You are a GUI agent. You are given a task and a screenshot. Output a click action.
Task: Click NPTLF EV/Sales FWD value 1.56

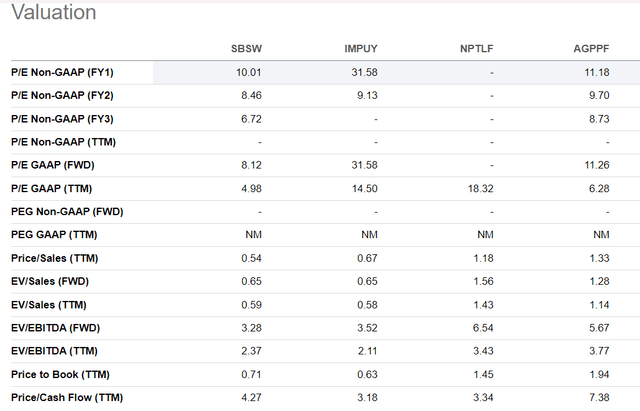pyautogui.click(x=483, y=281)
